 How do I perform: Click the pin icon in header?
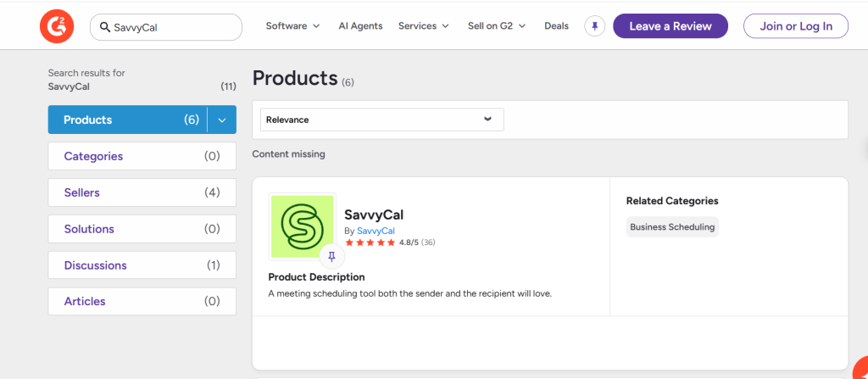(594, 26)
